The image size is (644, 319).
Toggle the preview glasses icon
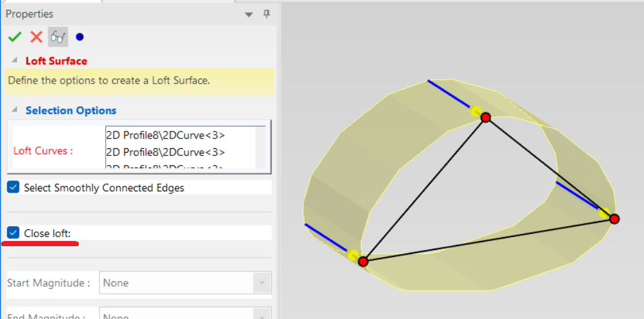point(57,37)
